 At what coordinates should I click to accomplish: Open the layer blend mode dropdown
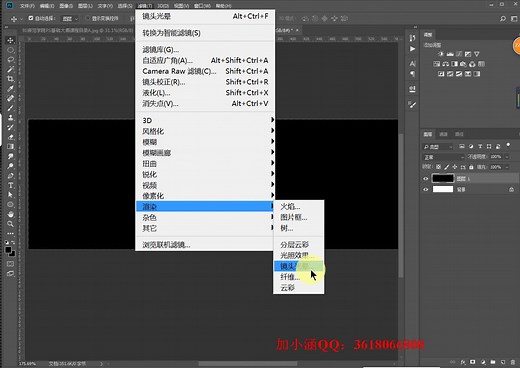(x=443, y=157)
